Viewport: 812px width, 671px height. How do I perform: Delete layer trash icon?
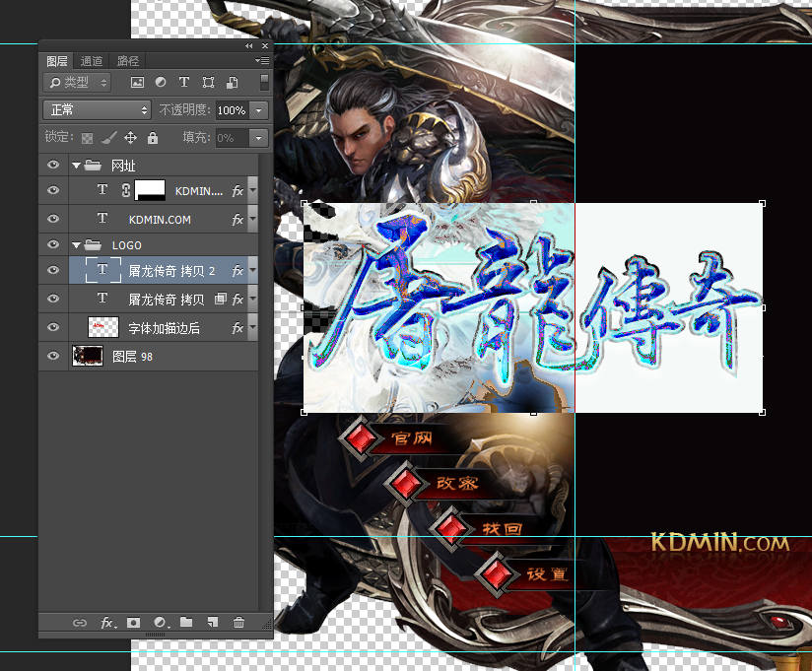point(238,623)
